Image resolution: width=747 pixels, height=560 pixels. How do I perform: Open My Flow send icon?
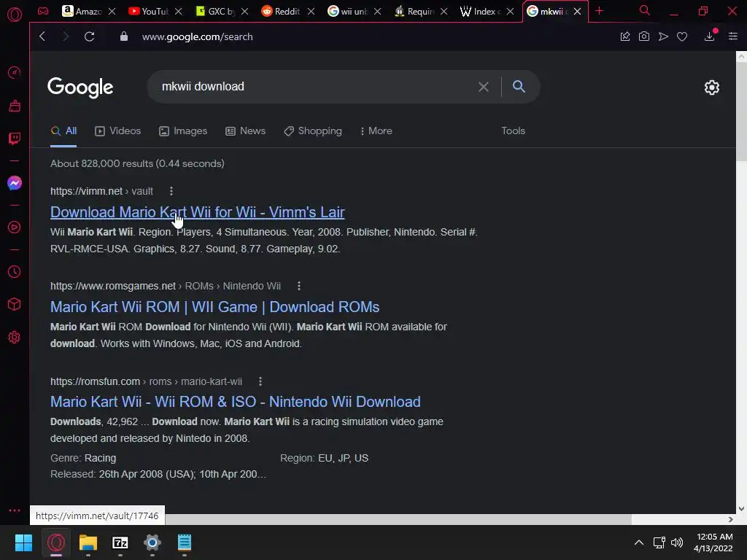point(663,36)
